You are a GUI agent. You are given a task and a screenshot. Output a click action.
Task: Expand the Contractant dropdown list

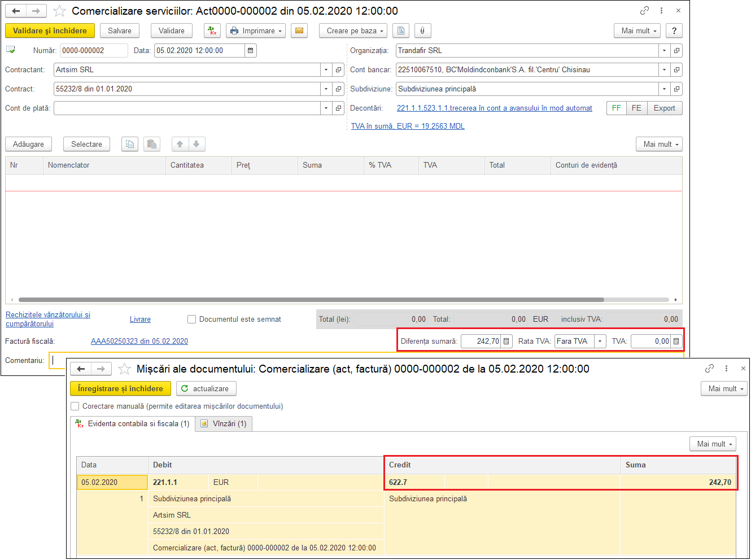pos(326,70)
